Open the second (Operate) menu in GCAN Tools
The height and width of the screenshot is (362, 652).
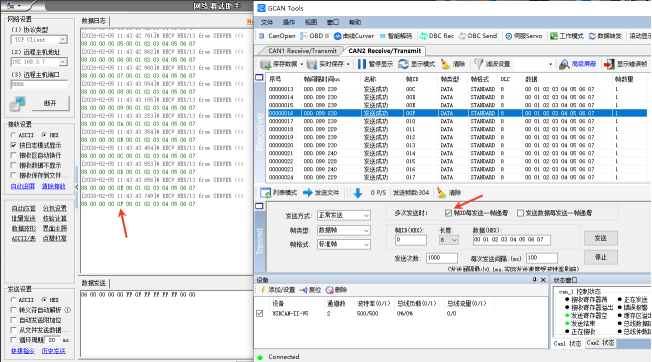[289, 22]
